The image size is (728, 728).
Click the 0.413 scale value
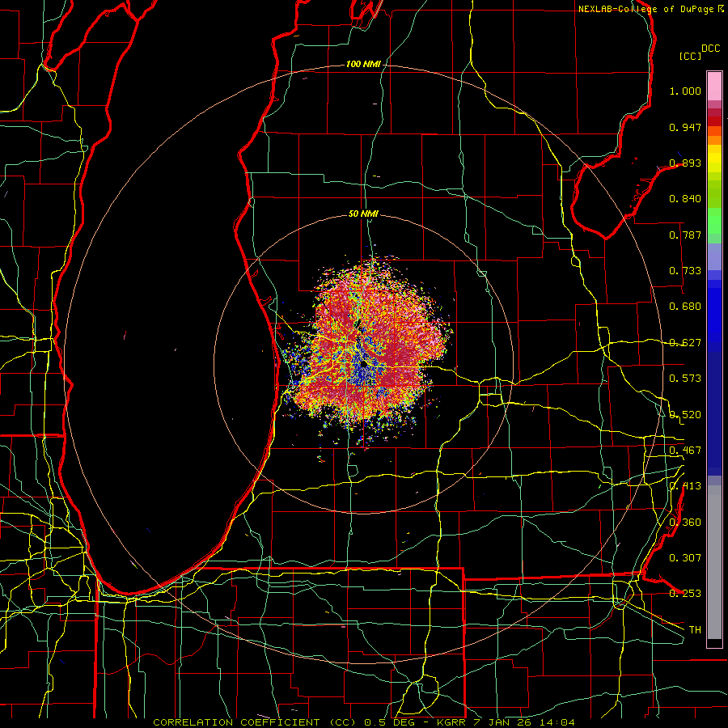click(685, 486)
